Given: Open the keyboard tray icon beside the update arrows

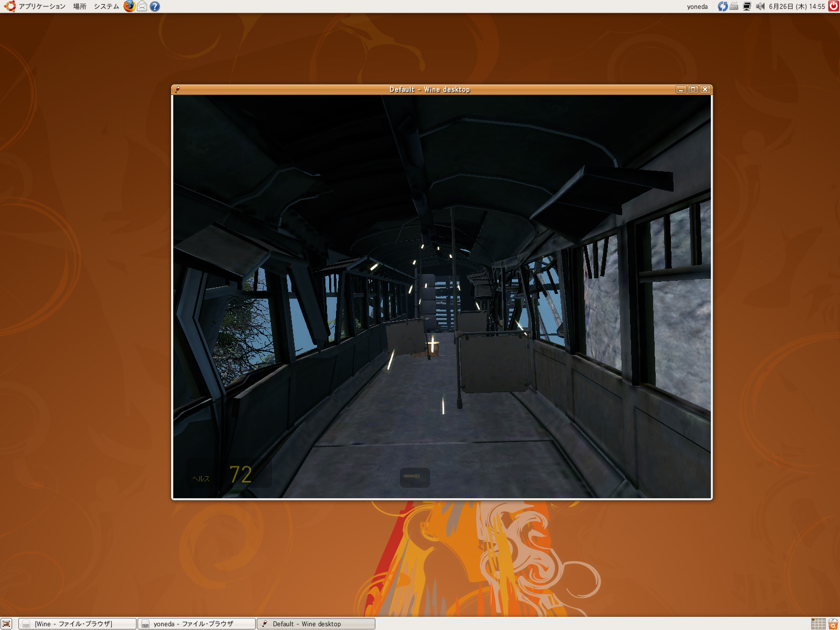Looking at the screenshot, I should click(x=734, y=6).
